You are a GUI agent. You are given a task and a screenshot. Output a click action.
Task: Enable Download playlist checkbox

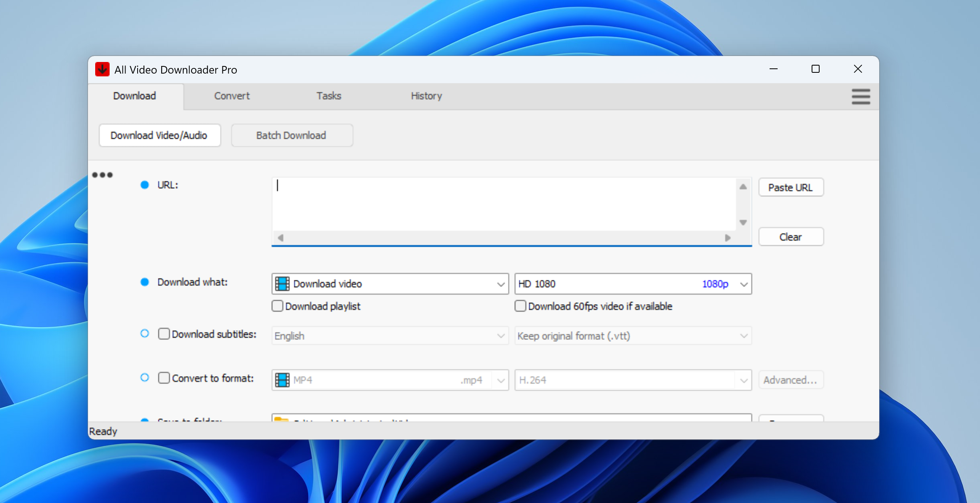(x=277, y=306)
